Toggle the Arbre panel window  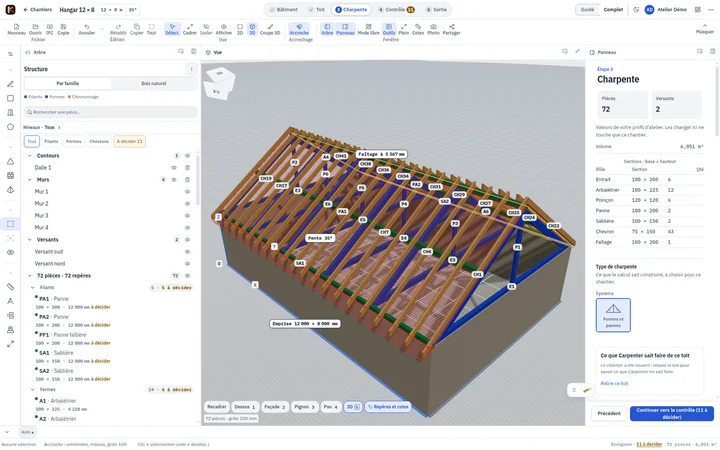[x=327, y=29]
